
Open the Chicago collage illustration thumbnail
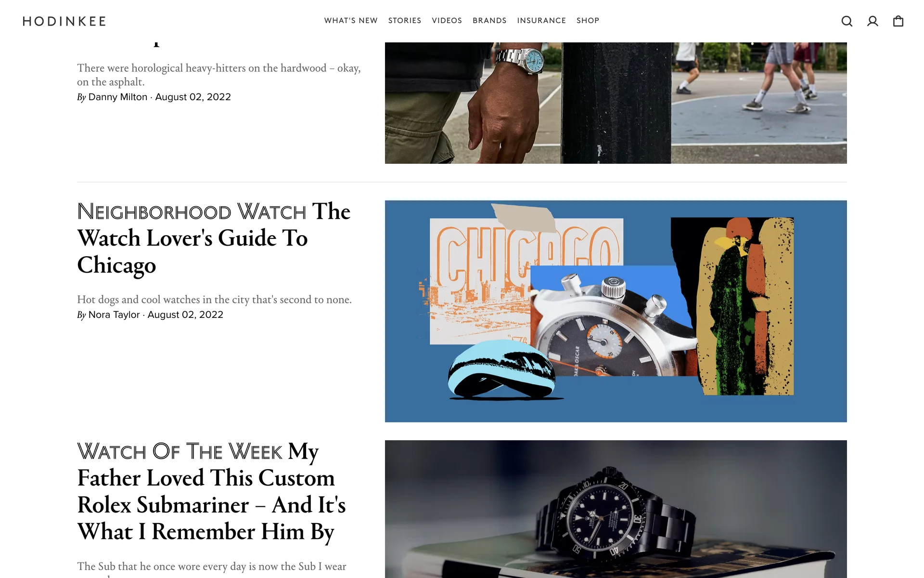616,311
